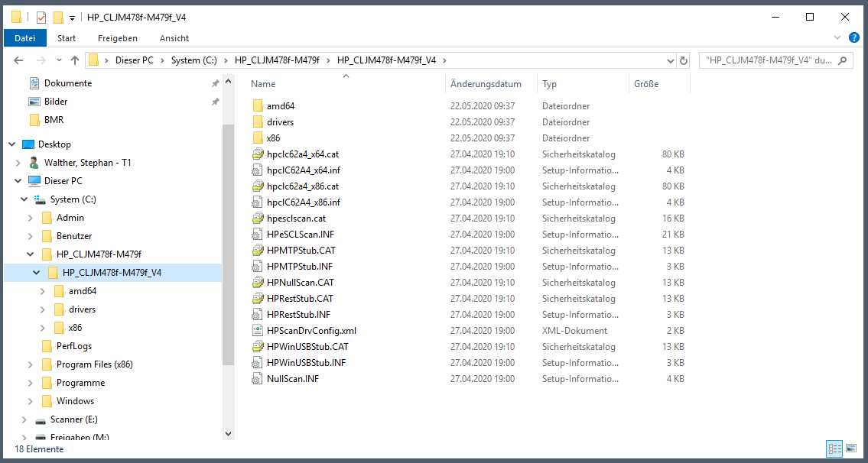This screenshot has width=868, height=463.
Task: Select hpclC62A4_x86.inf file icon
Action: (x=258, y=202)
